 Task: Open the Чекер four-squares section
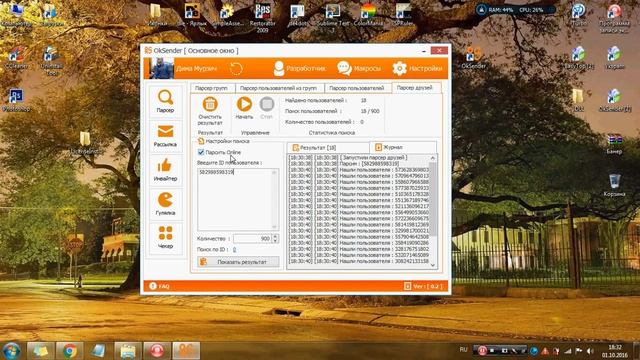pos(165,238)
